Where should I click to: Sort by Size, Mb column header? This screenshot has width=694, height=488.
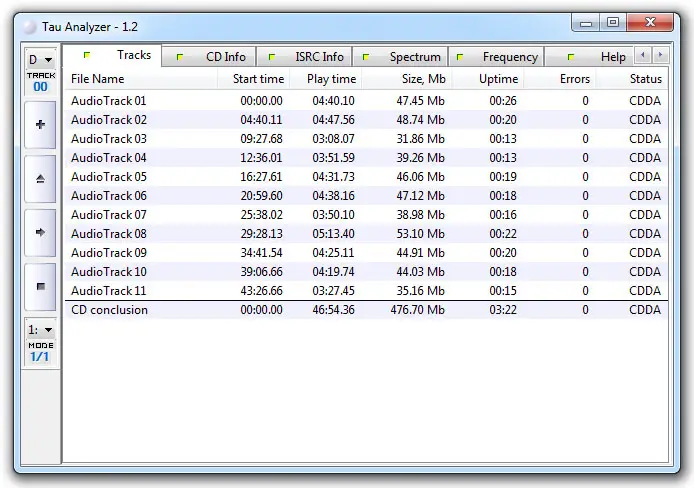pyautogui.click(x=407, y=79)
